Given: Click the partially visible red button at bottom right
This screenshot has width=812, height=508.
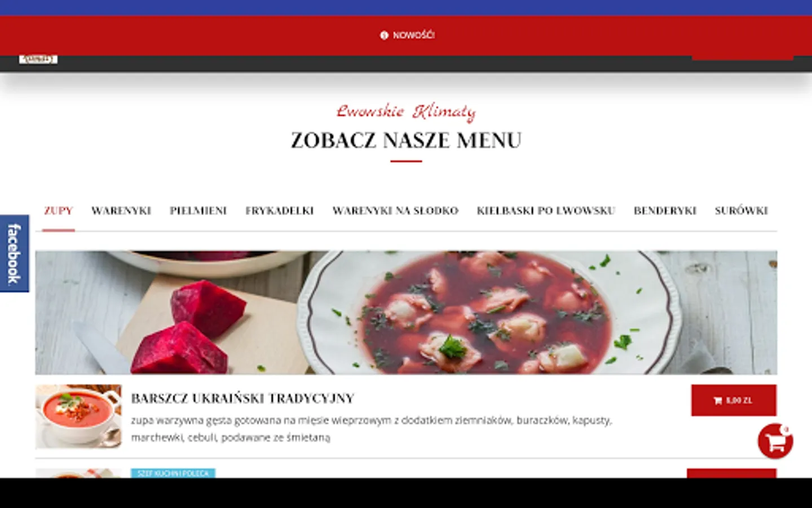Looking at the screenshot, I should [x=731, y=473].
